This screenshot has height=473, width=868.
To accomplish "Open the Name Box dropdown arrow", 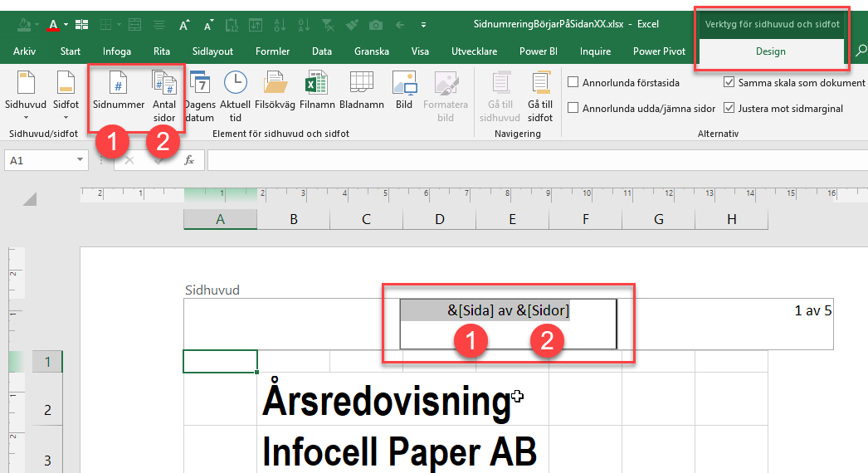I will (80, 160).
